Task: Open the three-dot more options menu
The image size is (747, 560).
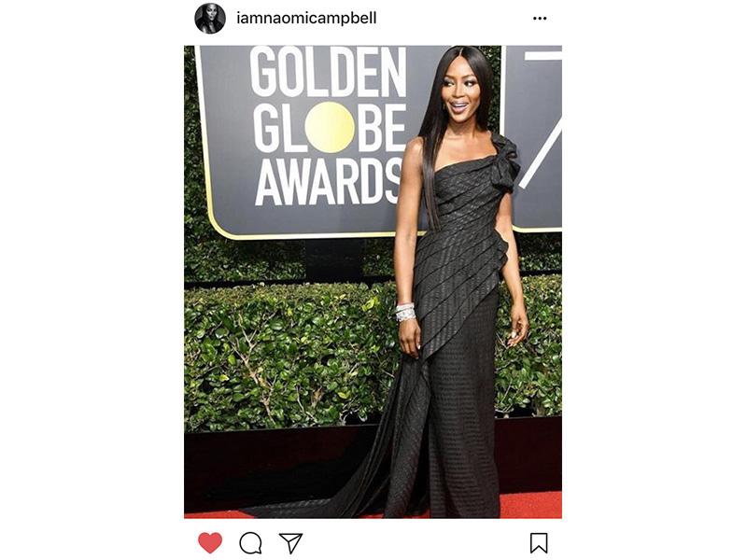Action: [x=540, y=19]
